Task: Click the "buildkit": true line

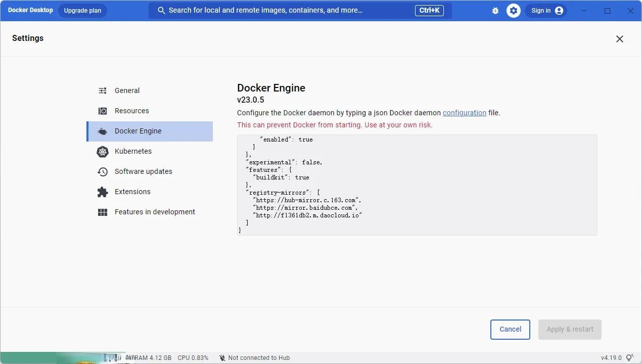Action: (281, 177)
